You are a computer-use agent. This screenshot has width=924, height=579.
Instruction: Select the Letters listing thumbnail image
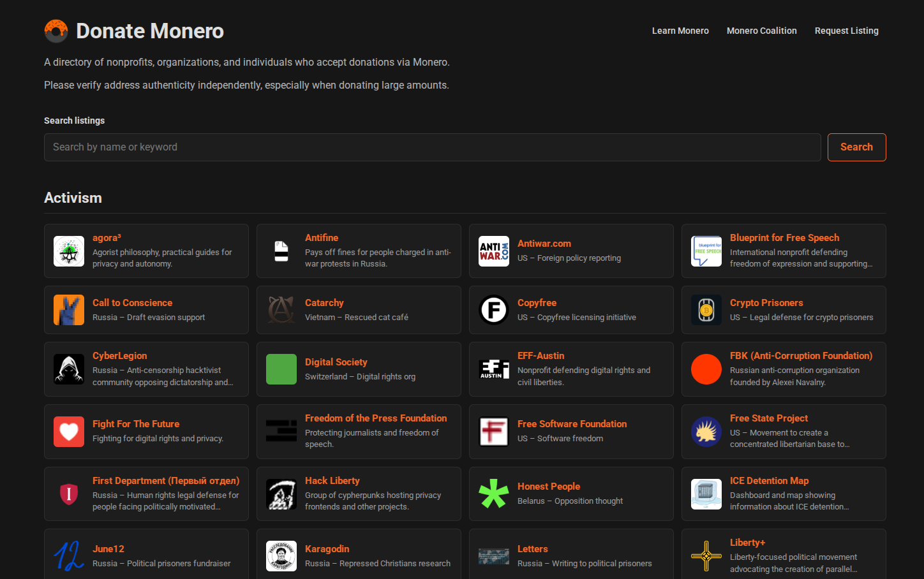click(494, 556)
